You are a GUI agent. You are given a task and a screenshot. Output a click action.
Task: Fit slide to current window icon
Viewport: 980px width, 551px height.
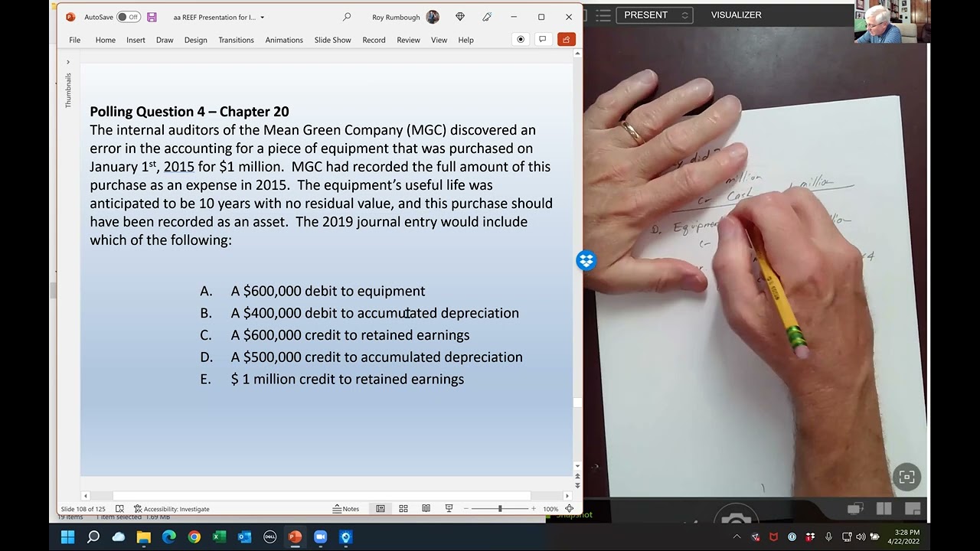(569, 509)
